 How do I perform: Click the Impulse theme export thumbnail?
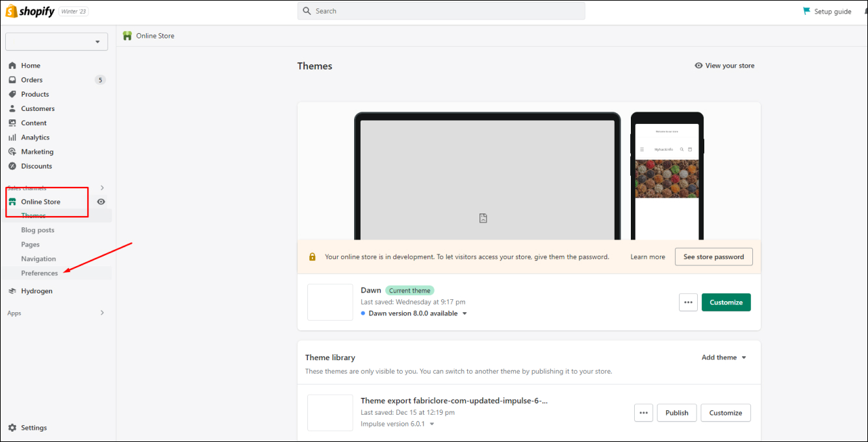[331, 413]
